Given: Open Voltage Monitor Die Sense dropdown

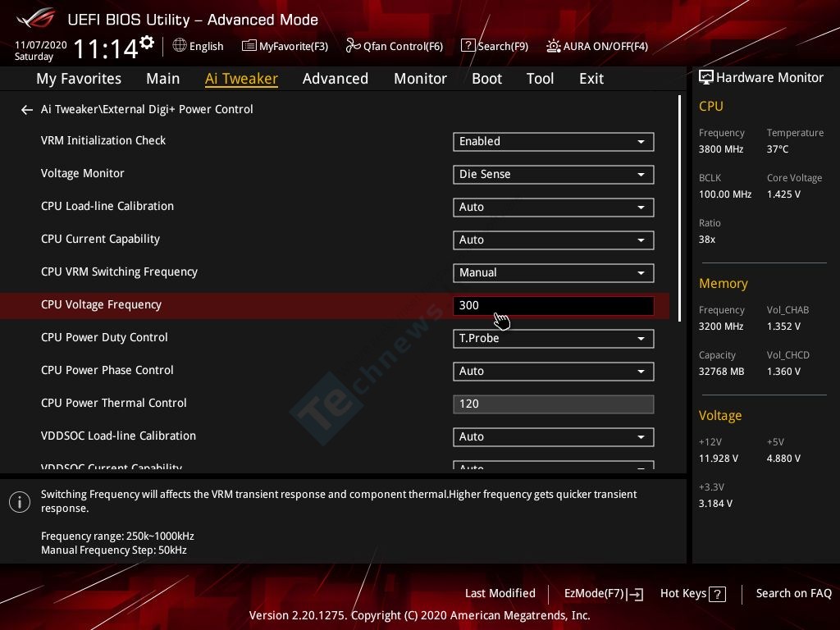Looking at the screenshot, I should coord(554,174).
